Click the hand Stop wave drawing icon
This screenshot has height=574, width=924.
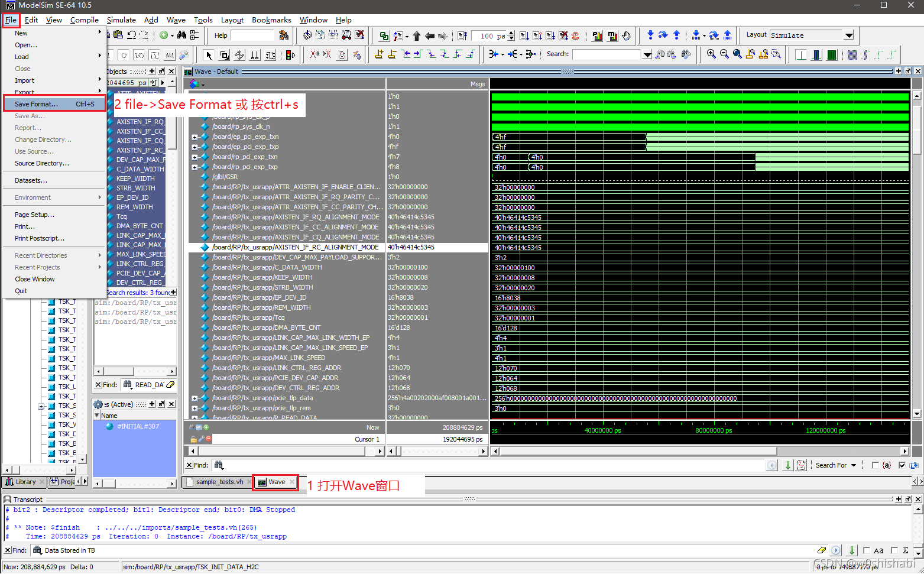(x=626, y=35)
